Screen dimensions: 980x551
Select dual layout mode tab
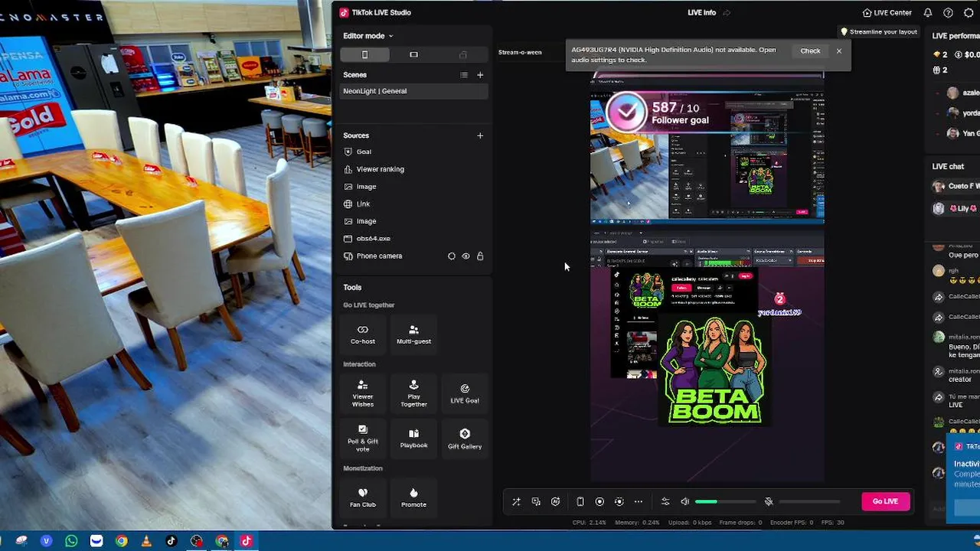(462, 54)
